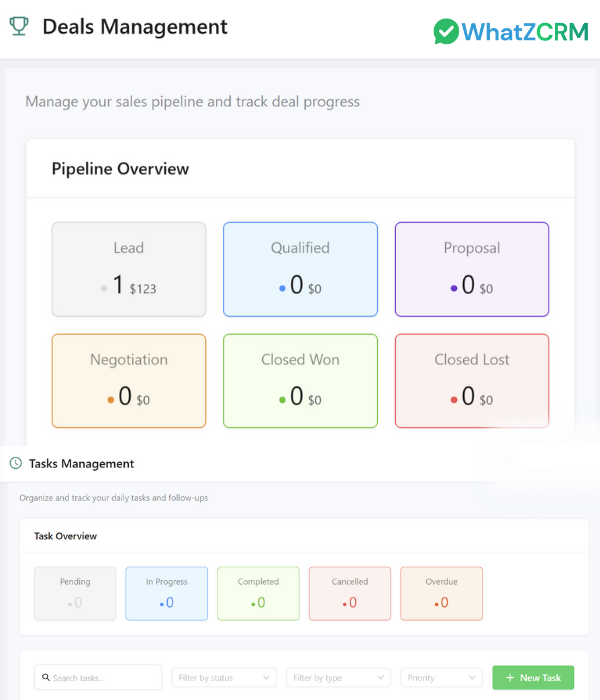Image resolution: width=600 pixels, height=700 pixels.
Task: Click the plus icon on New Task
Action: pos(510,678)
